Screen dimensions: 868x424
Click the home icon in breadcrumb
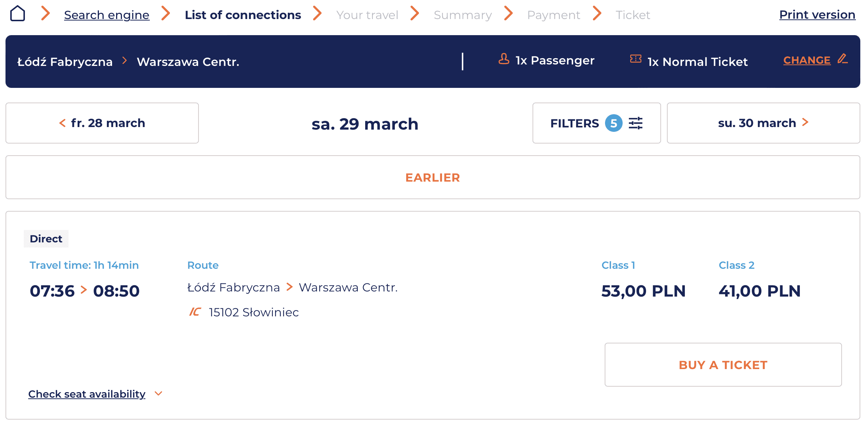[x=18, y=14]
